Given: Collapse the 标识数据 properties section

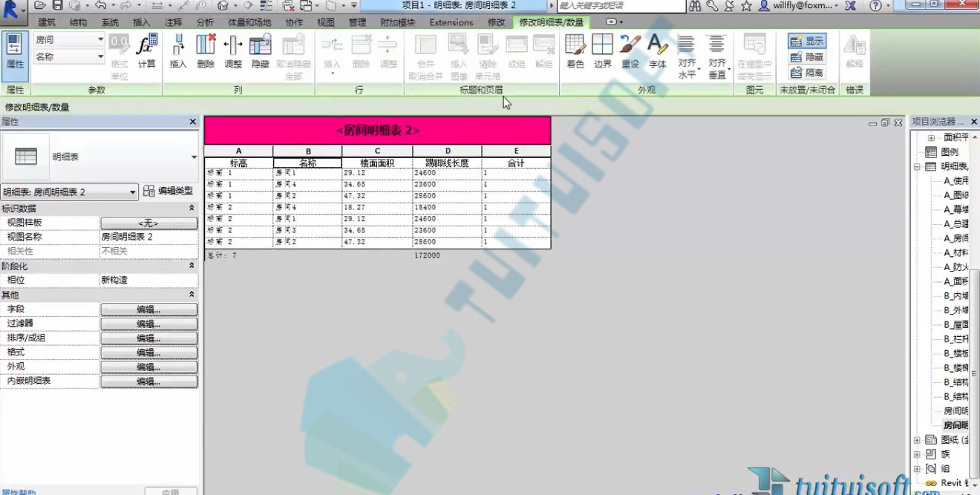Looking at the screenshot, I should pyautogui.click(x=192, y=209).
